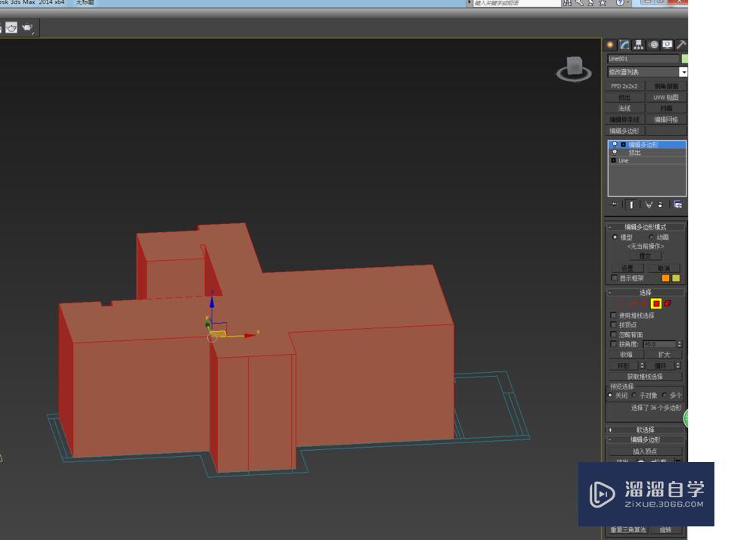This screenshot has height=540, width=756.
Task: Click the help question mark icon
Action: [620, 2]
